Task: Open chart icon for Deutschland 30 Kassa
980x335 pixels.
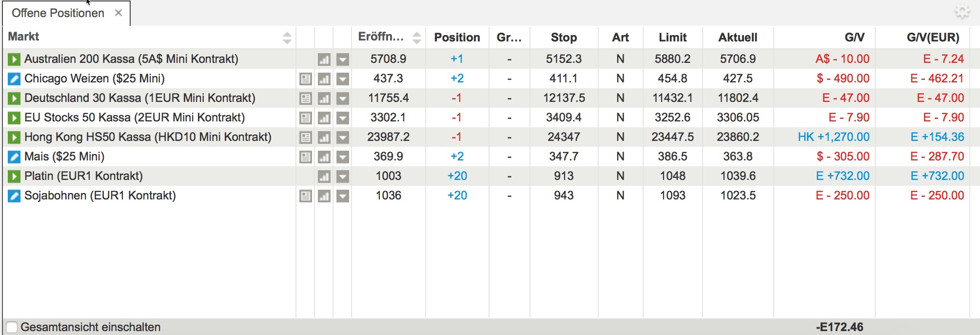Action: click(x=324, y=99)
